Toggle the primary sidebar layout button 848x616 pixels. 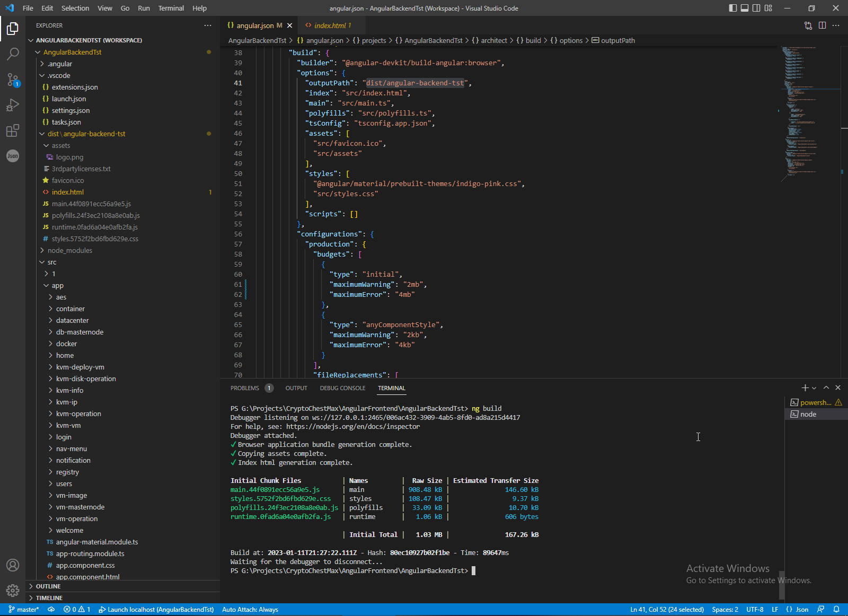pyautogui.click(x=733, y=8)
